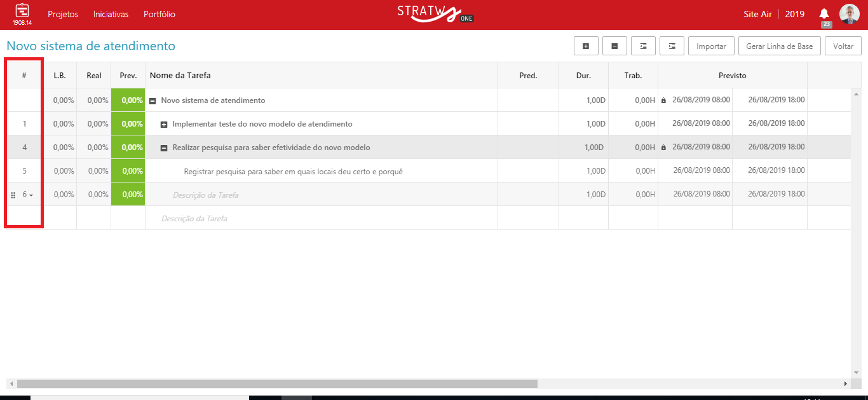Click the empty 'Descrição da Tarefa' field in row 6
Viewport: 868px width, 400px height.
(x=206, y=195)
